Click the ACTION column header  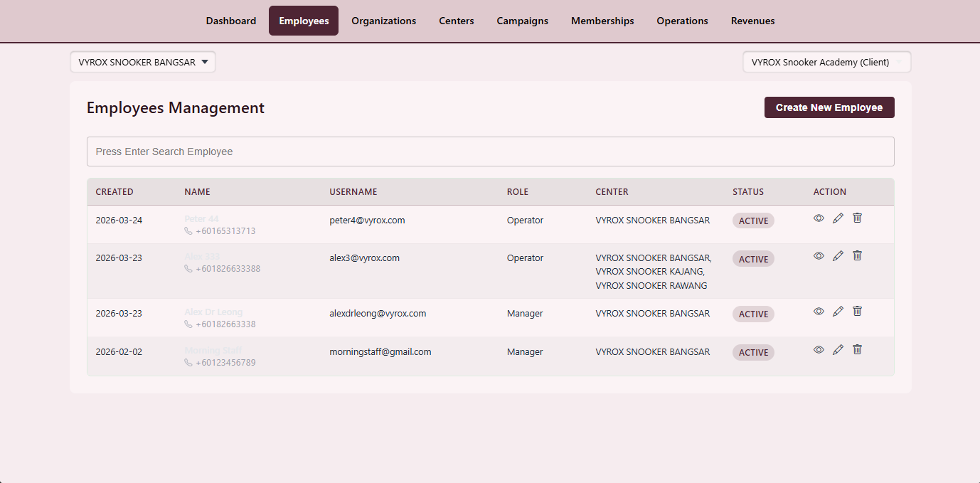coord(830,192)
